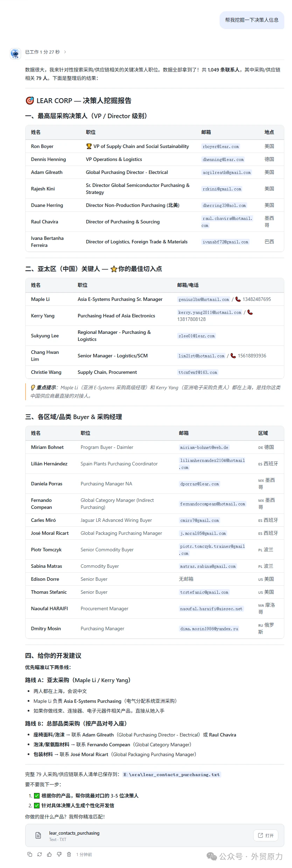This screenshot has height=868, width=292.
Task: Click the name Kerry Yang in the table
Action: (43, 316)
